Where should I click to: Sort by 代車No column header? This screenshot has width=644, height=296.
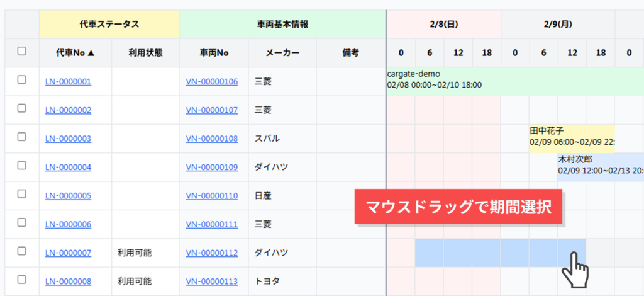pyautogui.click(x=75, y=53)
